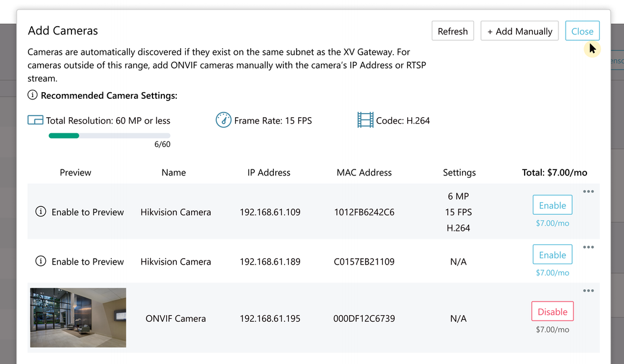This screenshot has width=624, height=364.
Task: Click the 15 FPS value in first camera row
Action: point(458,212)
